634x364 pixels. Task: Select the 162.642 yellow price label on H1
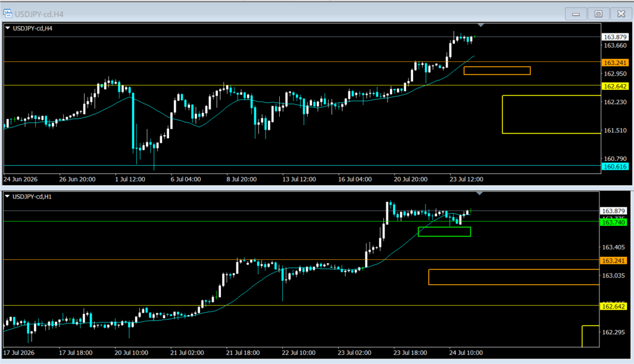[x=614, y=306]
